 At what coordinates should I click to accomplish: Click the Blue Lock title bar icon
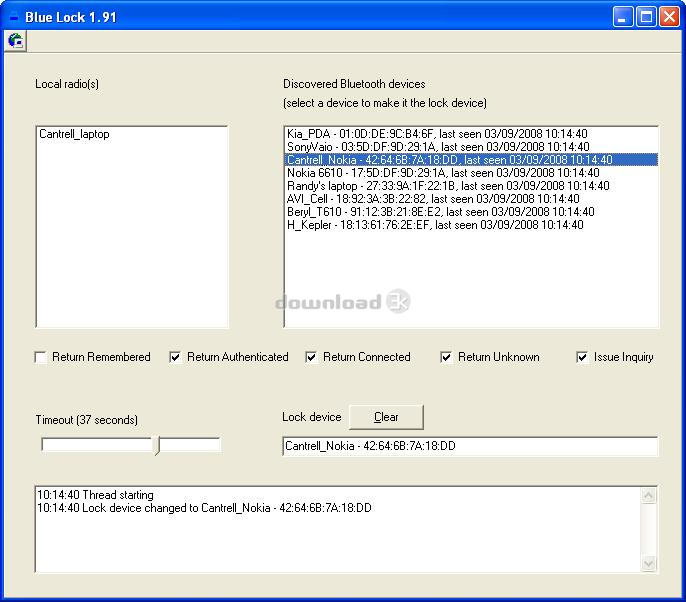(x=14, y=15)
